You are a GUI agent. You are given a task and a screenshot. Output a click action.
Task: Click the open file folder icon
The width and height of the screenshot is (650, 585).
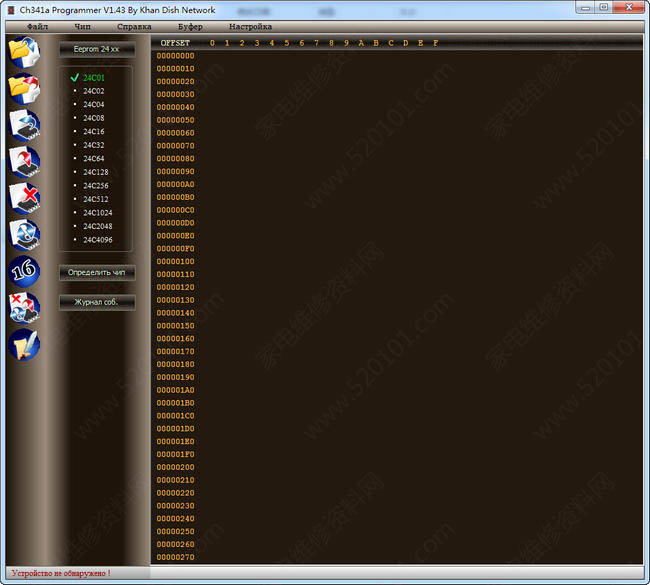(x=23, y=50)
